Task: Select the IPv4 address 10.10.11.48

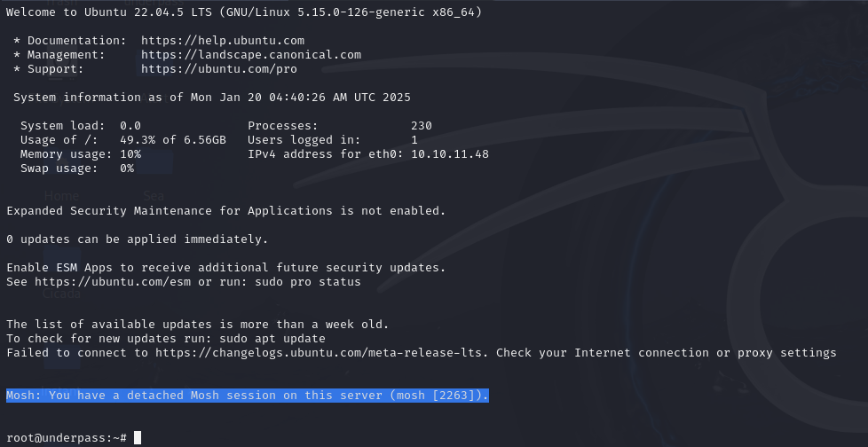Action: [449, 154]
